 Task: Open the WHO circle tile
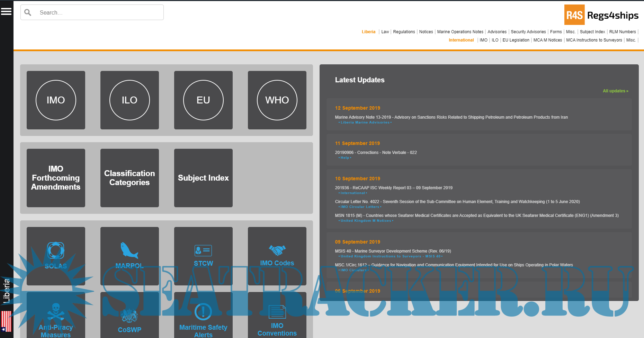coord(277,100)
